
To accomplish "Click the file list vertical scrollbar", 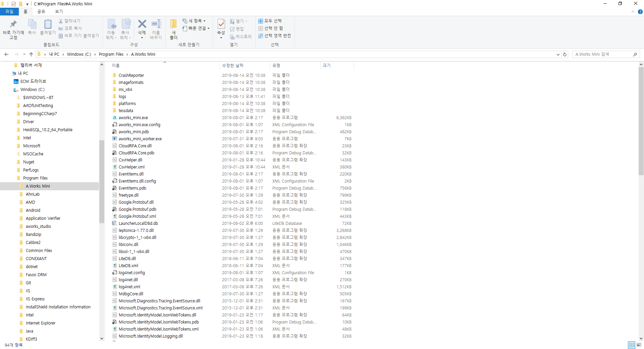I will click(x=641, y=121).
